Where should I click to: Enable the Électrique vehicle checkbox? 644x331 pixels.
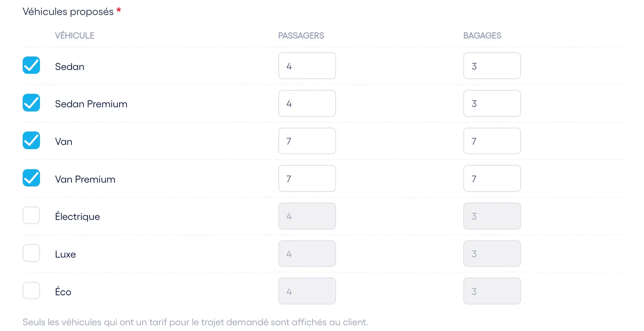pos(31,215)
